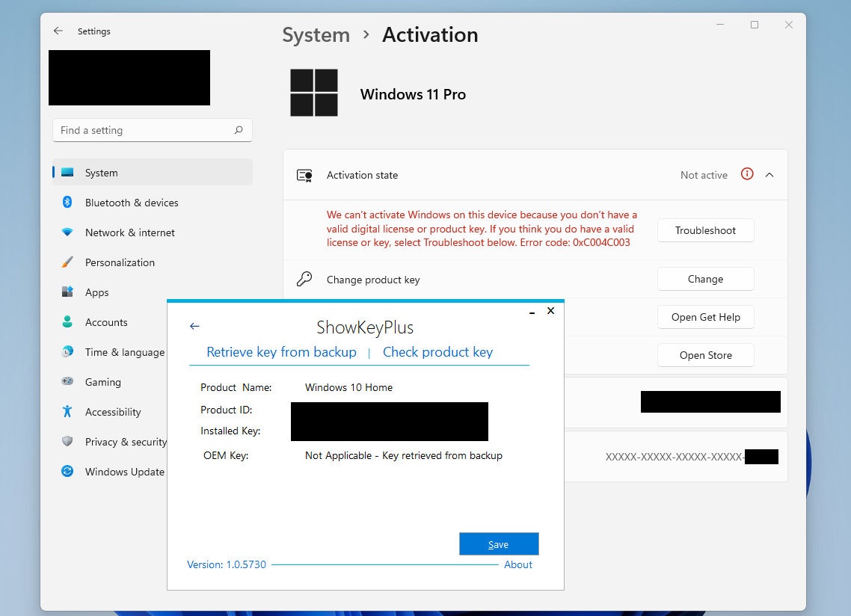Click the Not active status text
Image resolution: width=851 pixels, height=616 pixels.
(704, 175)
